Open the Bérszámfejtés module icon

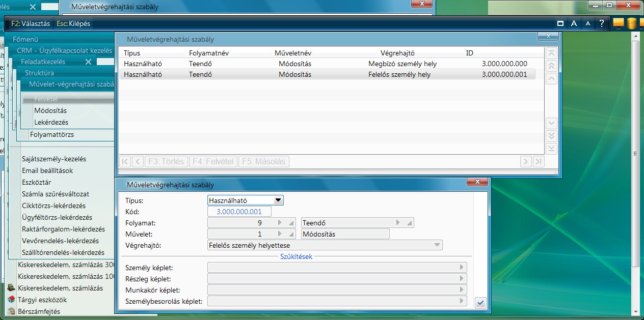coord(11,311)
